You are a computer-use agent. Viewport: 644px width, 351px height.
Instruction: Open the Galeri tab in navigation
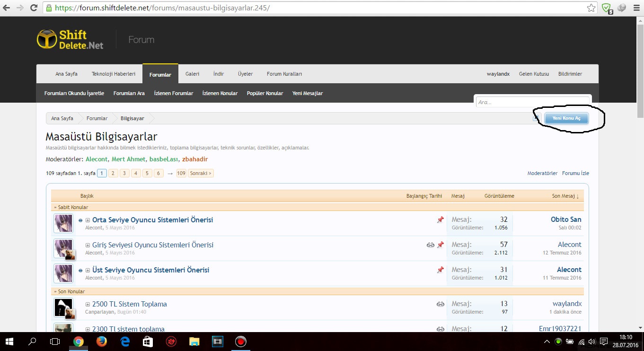(x=192, y=74)
